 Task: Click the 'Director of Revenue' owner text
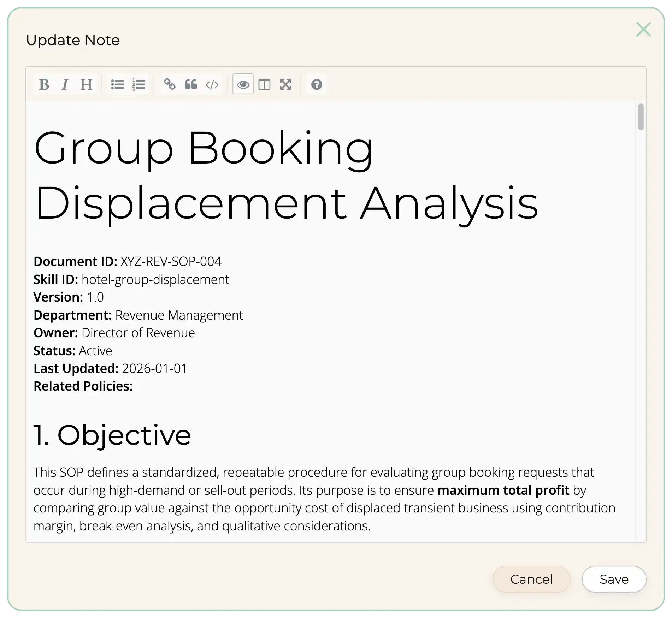[138, 333]
